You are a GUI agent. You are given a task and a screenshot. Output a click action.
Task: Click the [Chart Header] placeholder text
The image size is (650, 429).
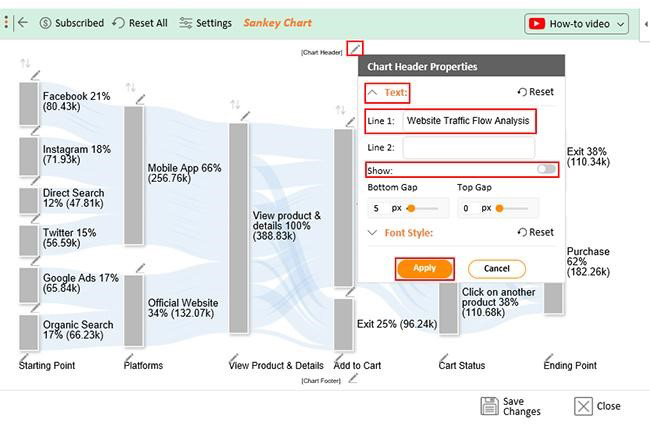coord(322,52)
